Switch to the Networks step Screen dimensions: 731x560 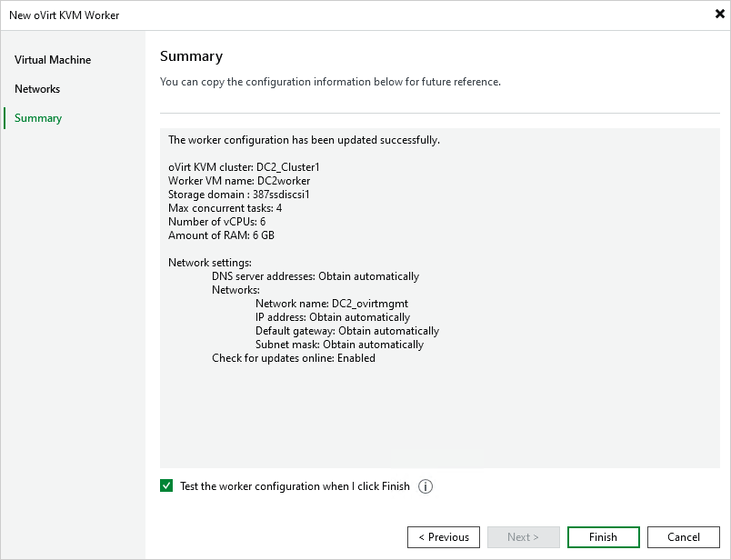(x=37, y=89)
